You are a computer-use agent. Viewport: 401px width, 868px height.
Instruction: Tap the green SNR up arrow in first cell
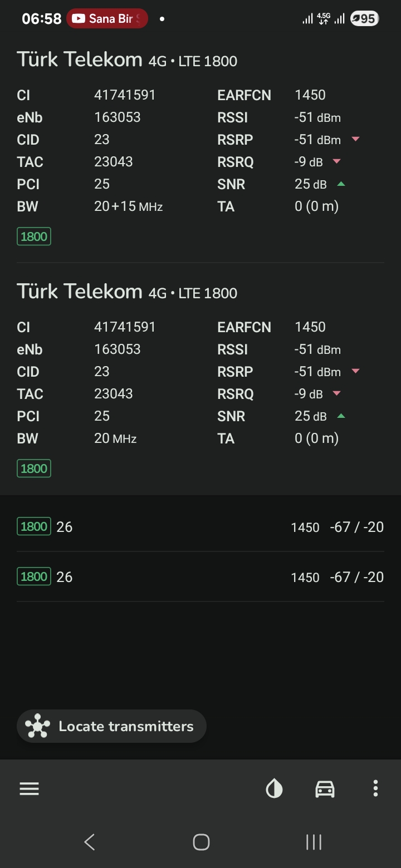pyautogui.click(x=341, y=184)
